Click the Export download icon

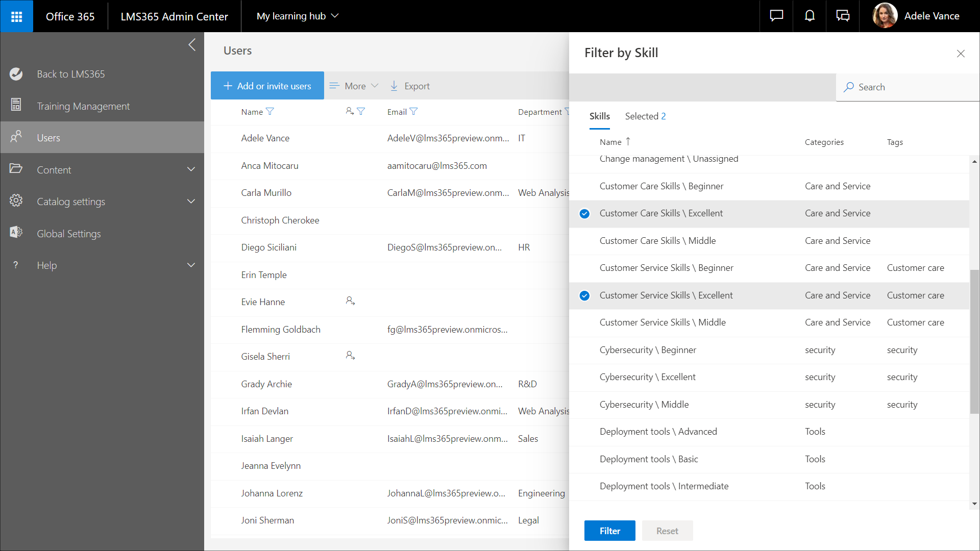click(394, 86)
